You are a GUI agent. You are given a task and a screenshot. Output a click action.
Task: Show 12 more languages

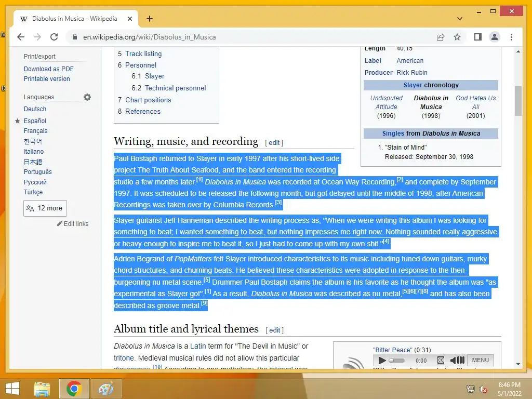[45, 208]
